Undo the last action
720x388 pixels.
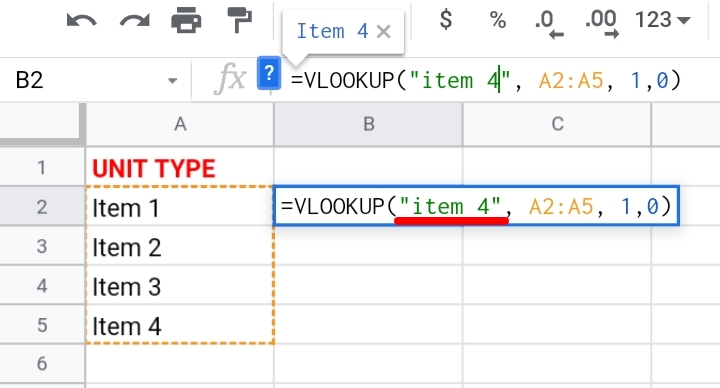coord(82,21)
